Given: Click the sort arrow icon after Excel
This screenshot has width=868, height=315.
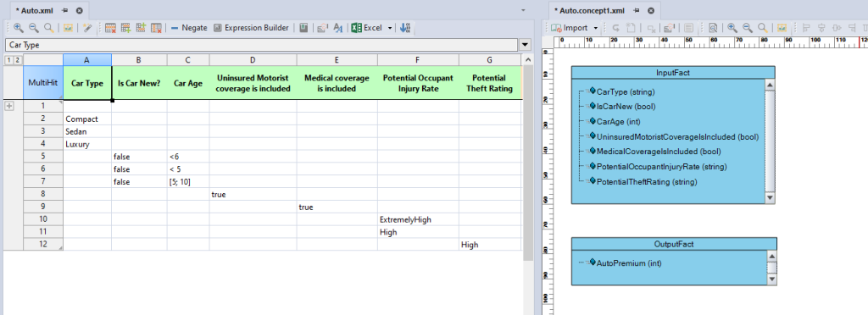Looking at the screenshot, I should point(404,28).
